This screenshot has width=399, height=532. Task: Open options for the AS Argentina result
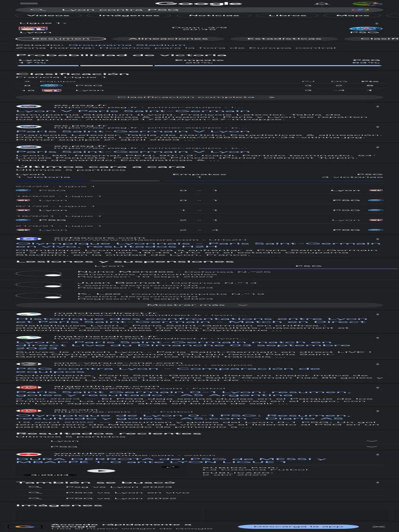[x=378, y=388]
